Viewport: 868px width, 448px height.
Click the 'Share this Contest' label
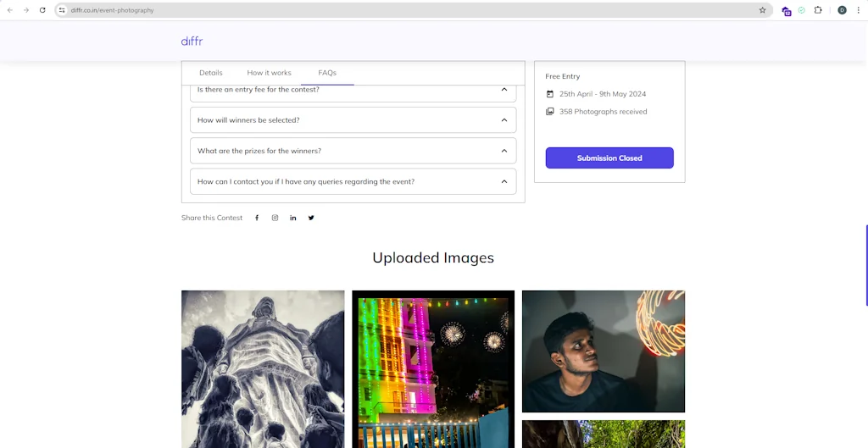pos(212,218)
